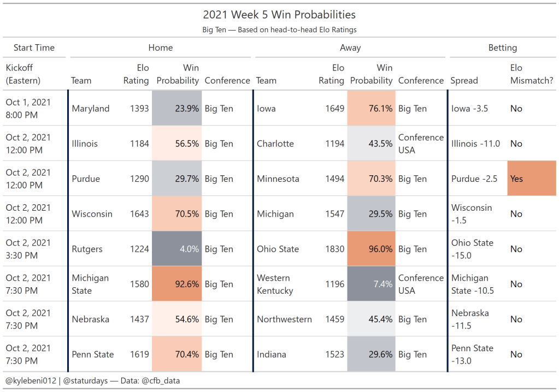Screen dimensions: 559x392
Task: Click the Oct 1, 2021 8:00 PM kickoff cell
Action: point(28,109)
